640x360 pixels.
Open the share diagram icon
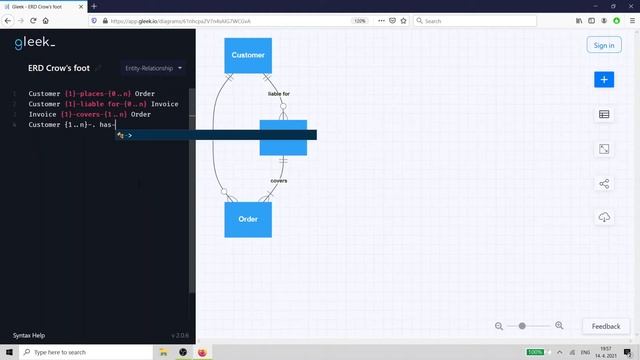[604, 184]
